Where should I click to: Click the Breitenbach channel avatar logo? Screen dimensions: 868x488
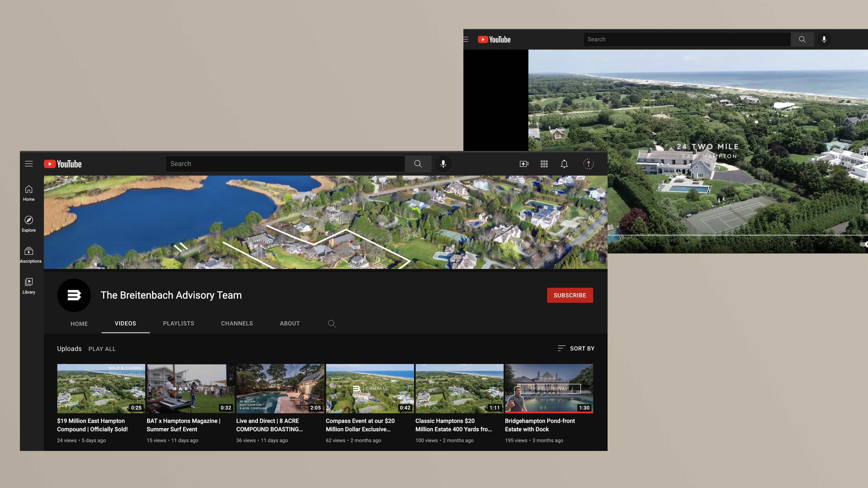[x=74, y=295]
